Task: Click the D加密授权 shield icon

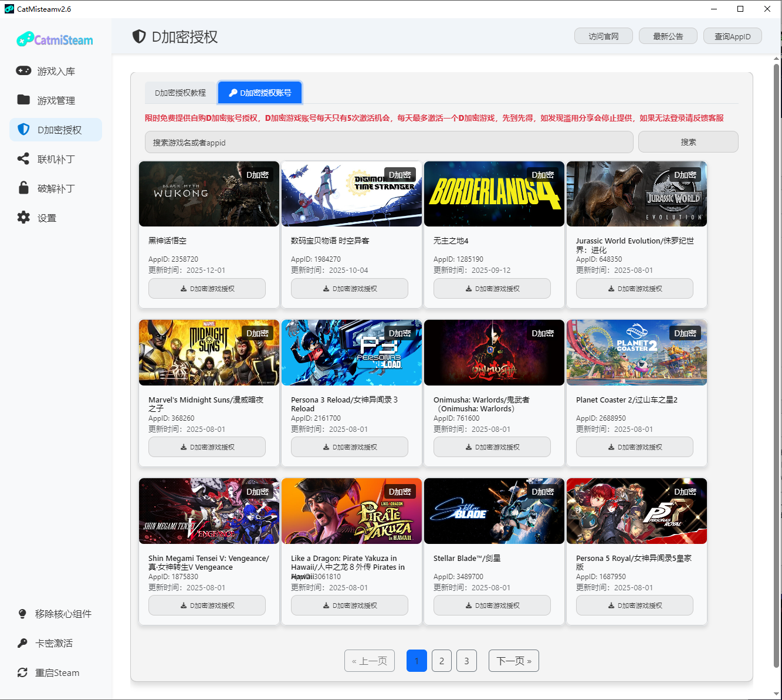Action: tap(23, 129)
